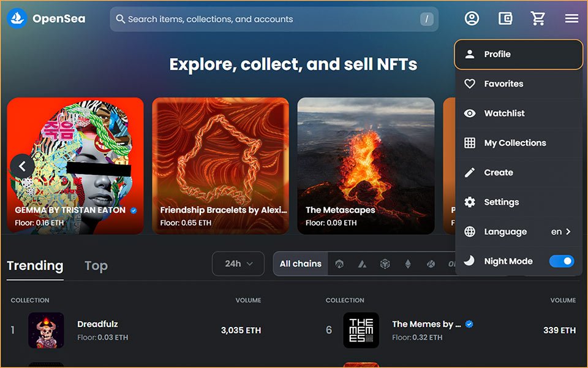Click the globe icon beside Language
This screenshot has height=368, width=588.
click(x=470, y=232)
